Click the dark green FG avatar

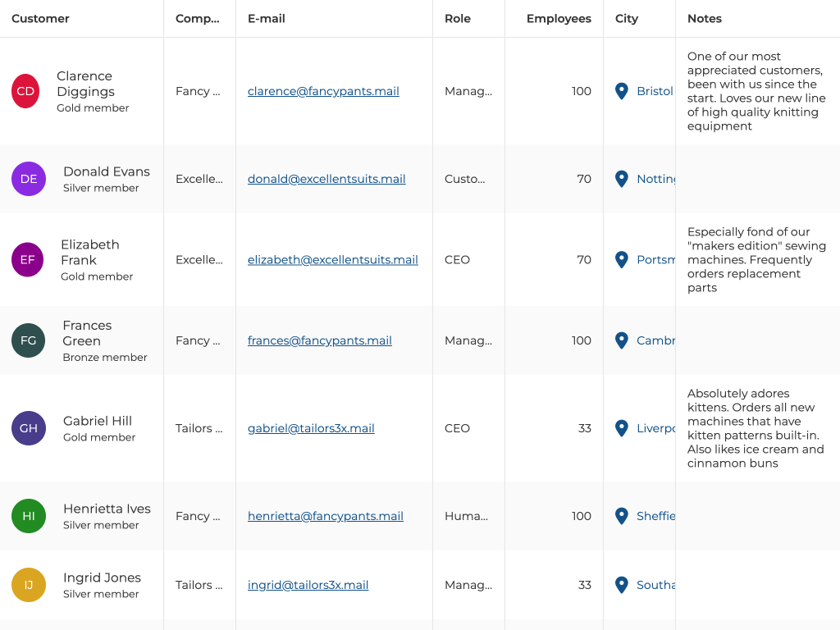click(28, 340)
